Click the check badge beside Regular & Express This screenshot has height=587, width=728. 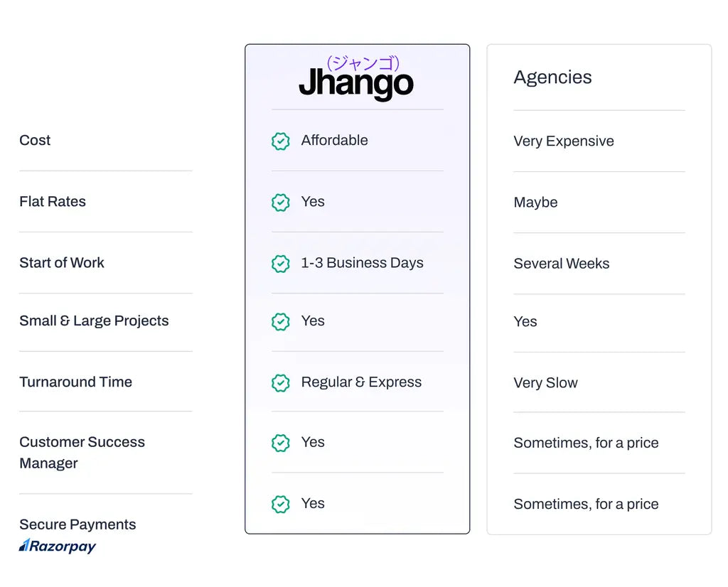(x=280, y=383)
